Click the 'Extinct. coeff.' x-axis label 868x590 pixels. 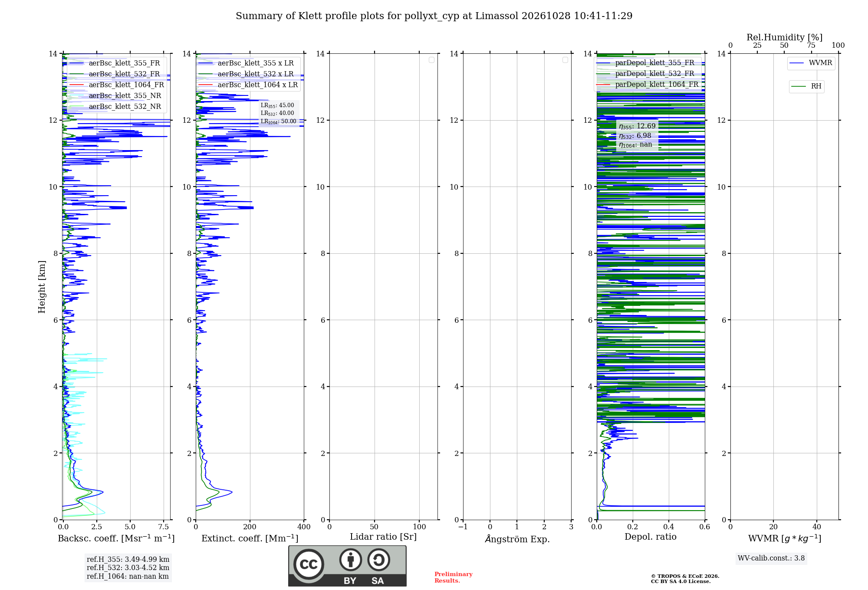(x=250, y=538)
